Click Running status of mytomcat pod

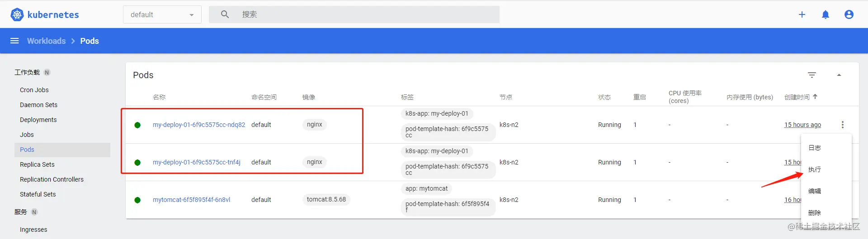tap(609, 200)
